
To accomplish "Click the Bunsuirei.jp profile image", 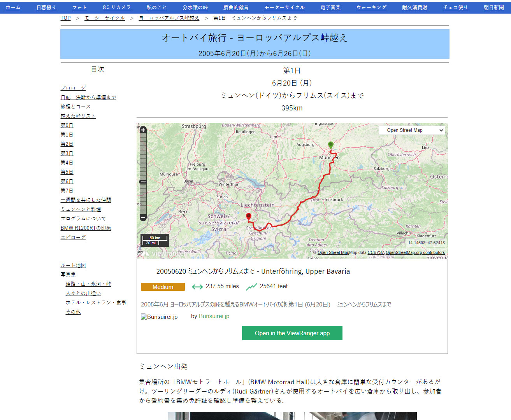I will (x=159, y=317).
